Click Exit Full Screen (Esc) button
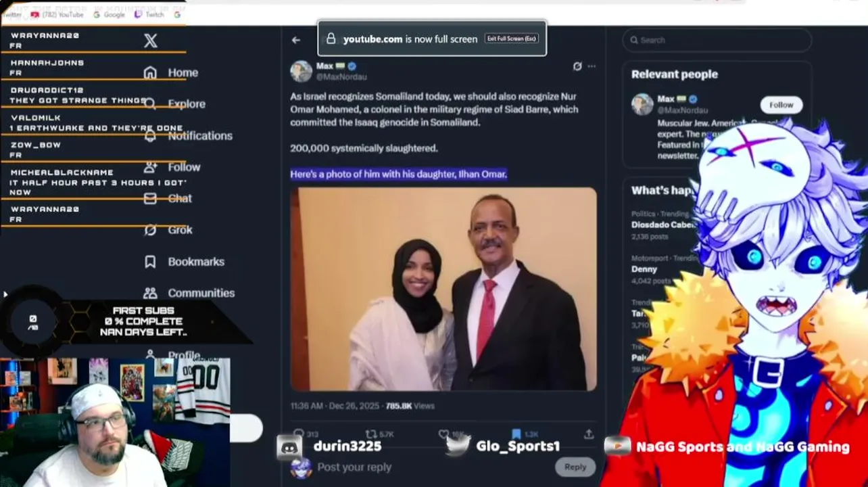Screen dimensions: 868x487 pos(512,39)
